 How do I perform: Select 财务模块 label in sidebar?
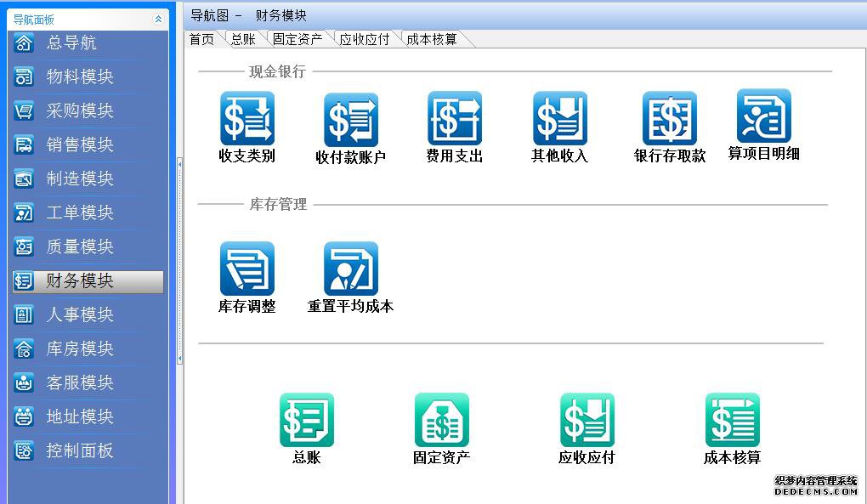tap(80, 280)
